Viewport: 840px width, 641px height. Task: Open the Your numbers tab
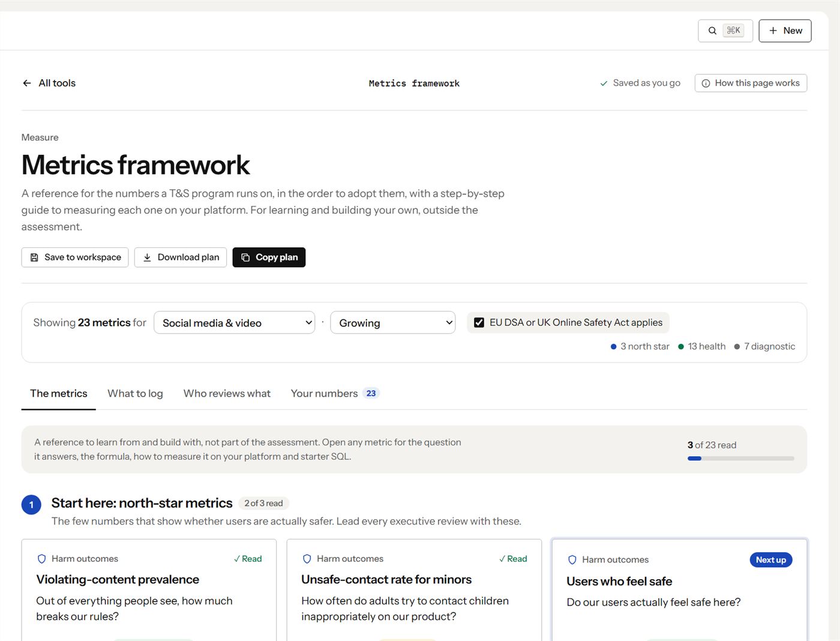[x=335, y=394]
